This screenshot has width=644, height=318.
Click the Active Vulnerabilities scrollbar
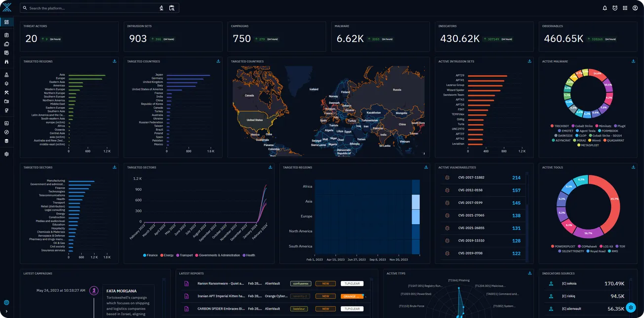527,189
